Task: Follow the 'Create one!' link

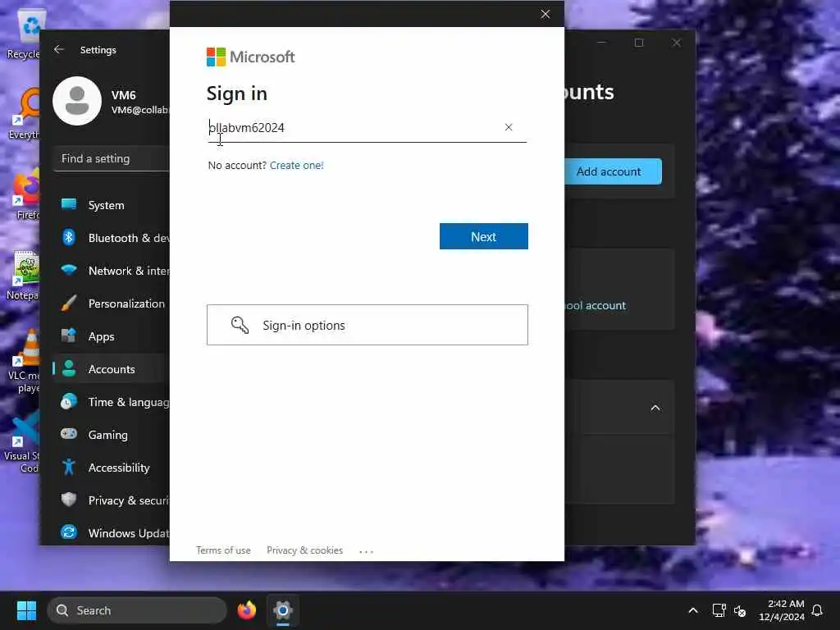Action: [x=297, y=165]
